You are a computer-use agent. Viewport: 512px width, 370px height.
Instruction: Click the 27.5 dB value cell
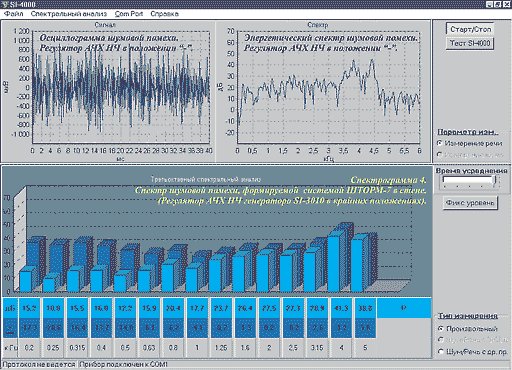(x=269, y=308)
